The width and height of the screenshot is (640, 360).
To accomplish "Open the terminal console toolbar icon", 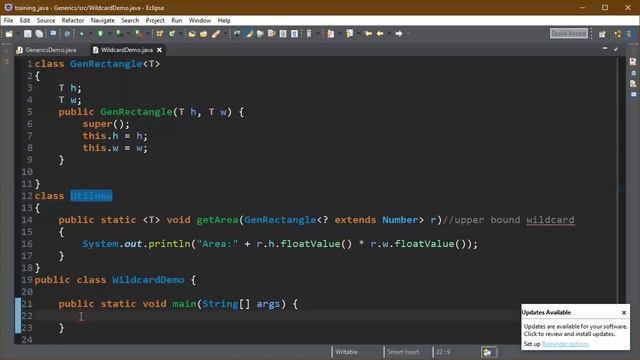I will click(53, 33).
